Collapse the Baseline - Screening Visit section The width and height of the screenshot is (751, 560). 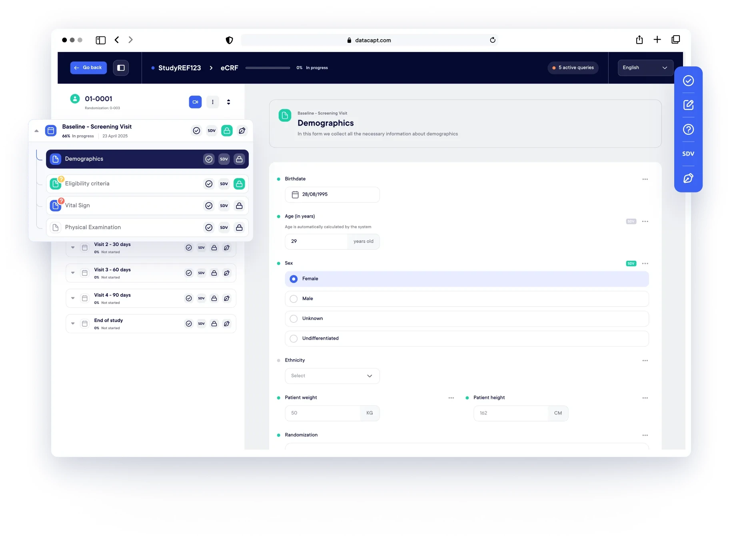click(36, 131)
